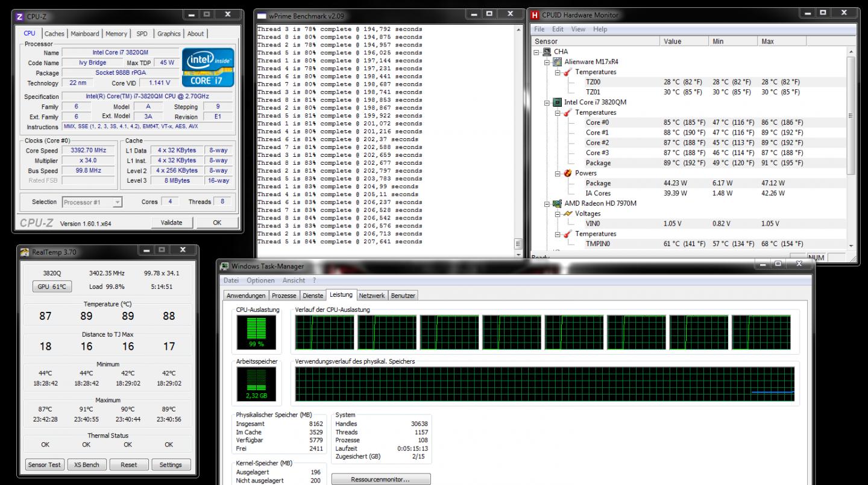This screenshot has width=868, height=485.
Task: Open the Prozesse tab in Task Manager
Action: tap(283, 296)
